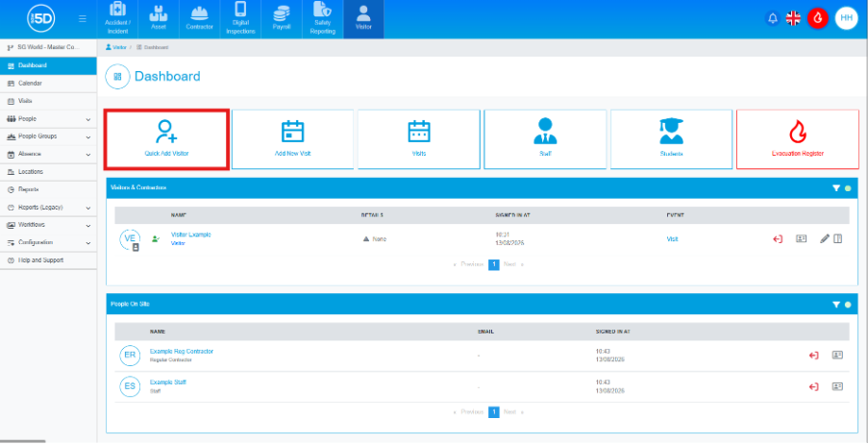Sign out Example Reg Contractor
This screenshot has height=444, width=868.
pyautogui.click(x=814, y=356)
